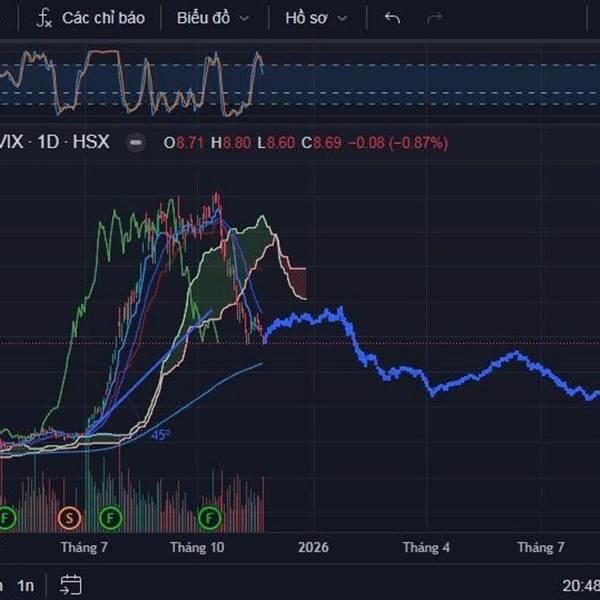
Task: Expand the Hồ sơ dropdown chevron
Action: click(342, 18)
